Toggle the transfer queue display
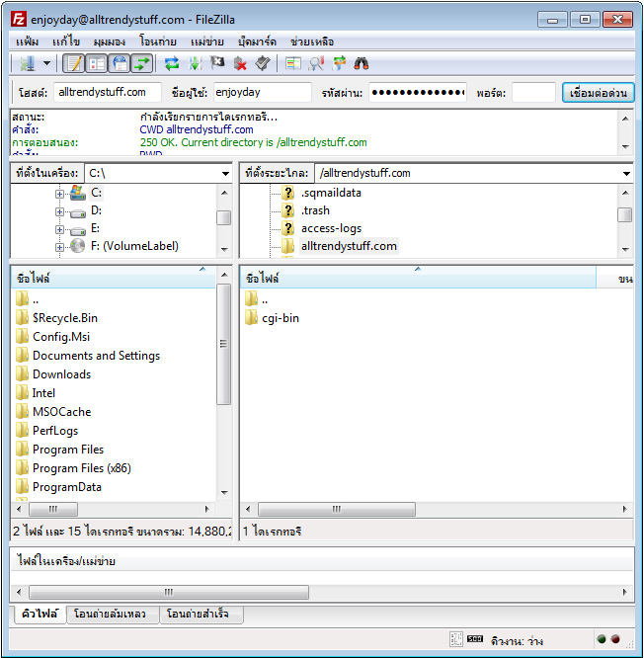The width and height of the screenshot is (644, 658). 142,64
